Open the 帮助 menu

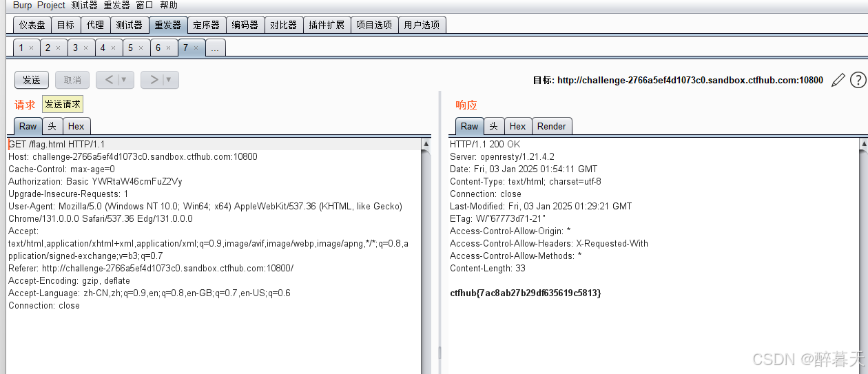coord(169,5)
